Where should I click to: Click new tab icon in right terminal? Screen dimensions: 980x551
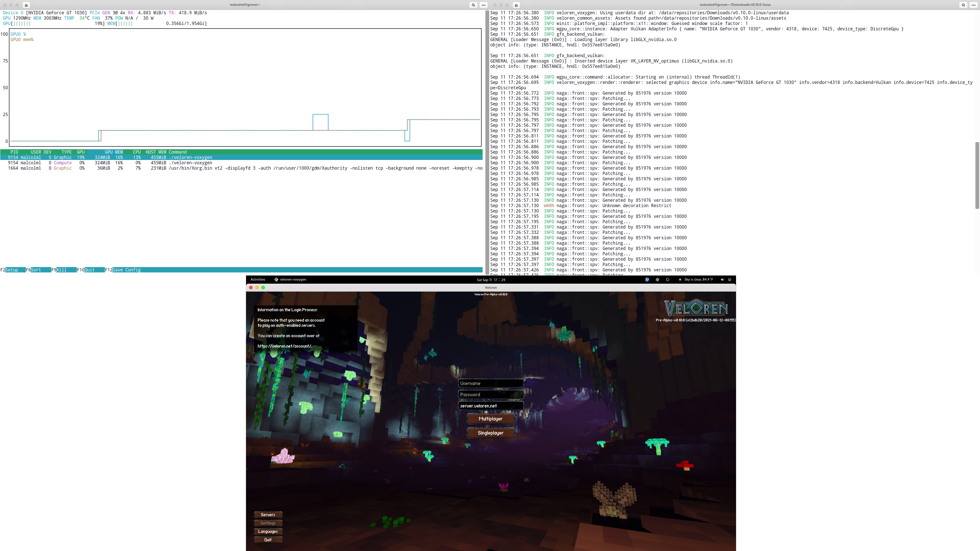(x=516, y=5)
